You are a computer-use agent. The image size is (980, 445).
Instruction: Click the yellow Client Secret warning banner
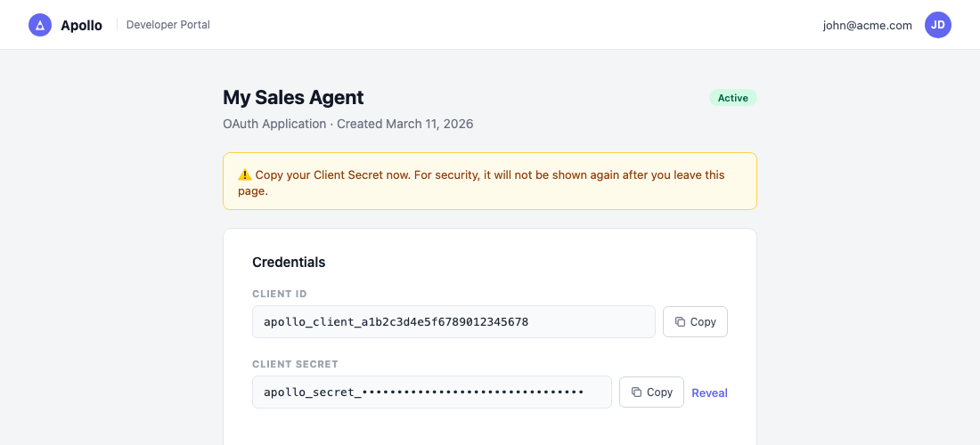[489, 182]
